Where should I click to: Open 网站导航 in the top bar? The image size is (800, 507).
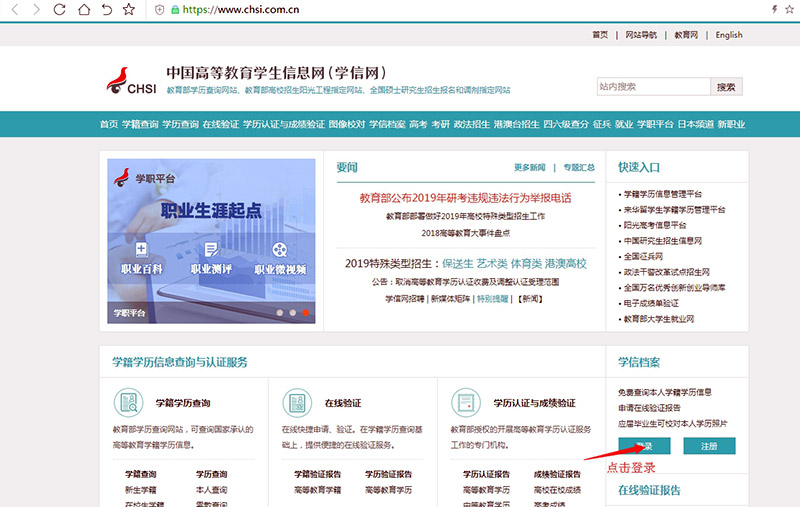[x=641, y=35]
